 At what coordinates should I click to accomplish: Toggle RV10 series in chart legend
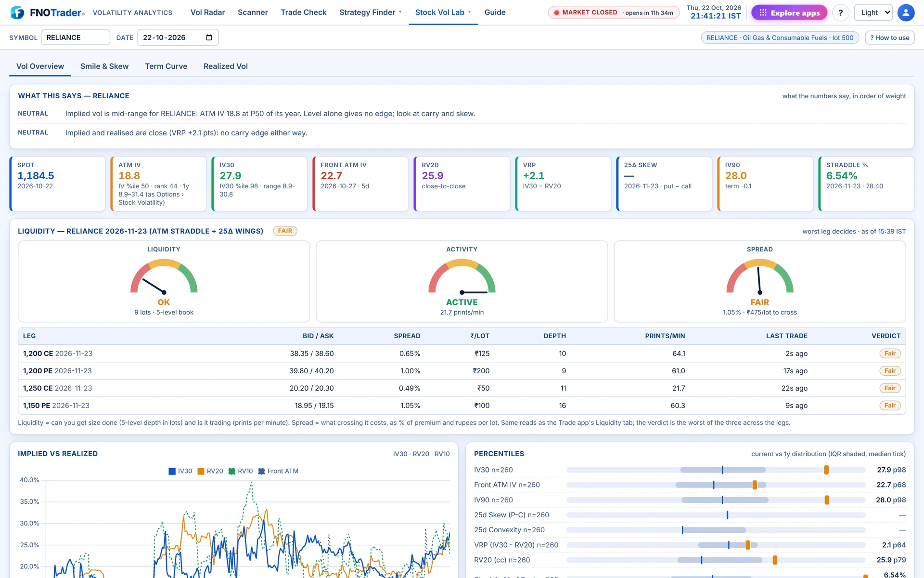231,471
